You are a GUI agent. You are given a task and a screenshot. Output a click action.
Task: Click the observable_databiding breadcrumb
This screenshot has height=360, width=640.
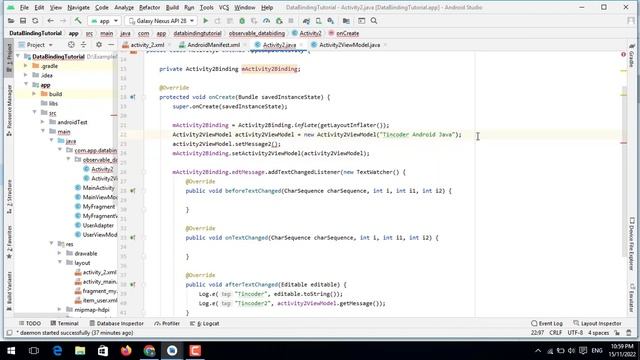pos(257,33)
